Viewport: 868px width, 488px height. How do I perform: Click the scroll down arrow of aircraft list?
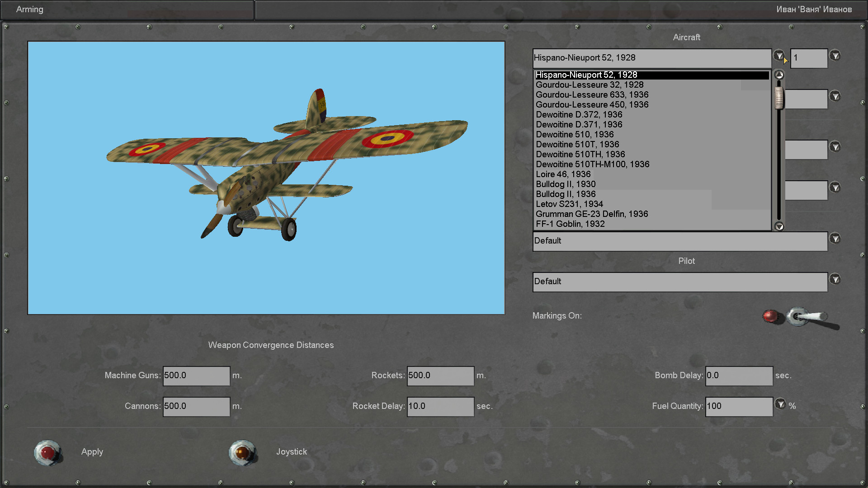pyautogui.click(x=779, y=226)
